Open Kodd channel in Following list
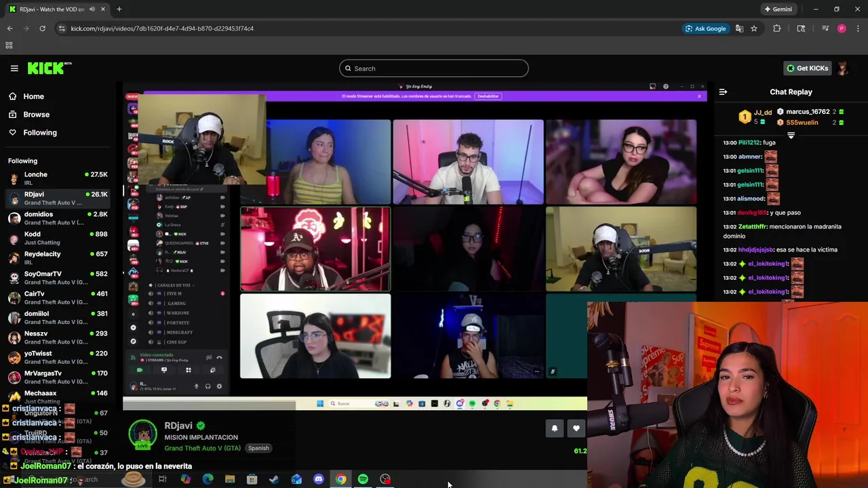 pyautogui.click(x=58, y=238)
